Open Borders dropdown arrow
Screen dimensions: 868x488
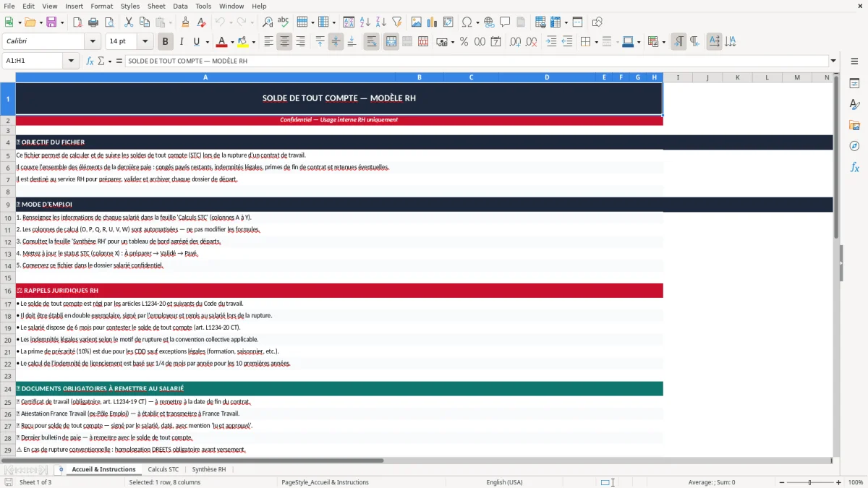coord(596,42)
